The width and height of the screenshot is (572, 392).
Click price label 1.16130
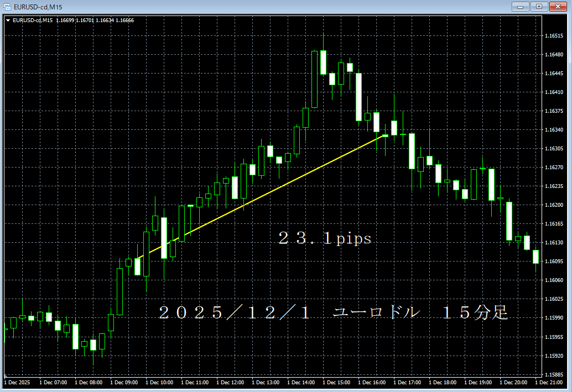click(x=554, y=243)
